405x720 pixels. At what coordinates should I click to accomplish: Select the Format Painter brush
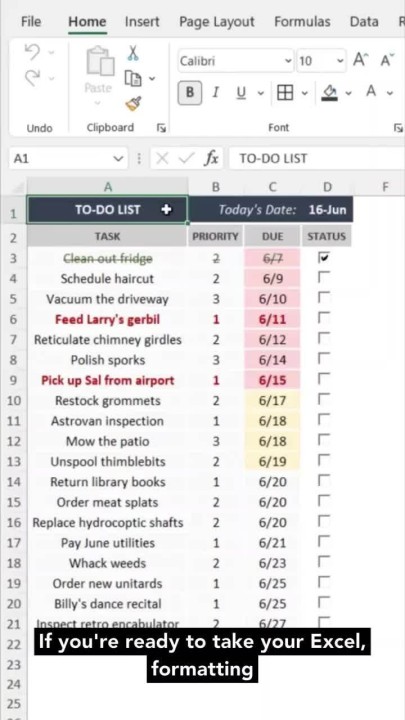click(133, 104)
